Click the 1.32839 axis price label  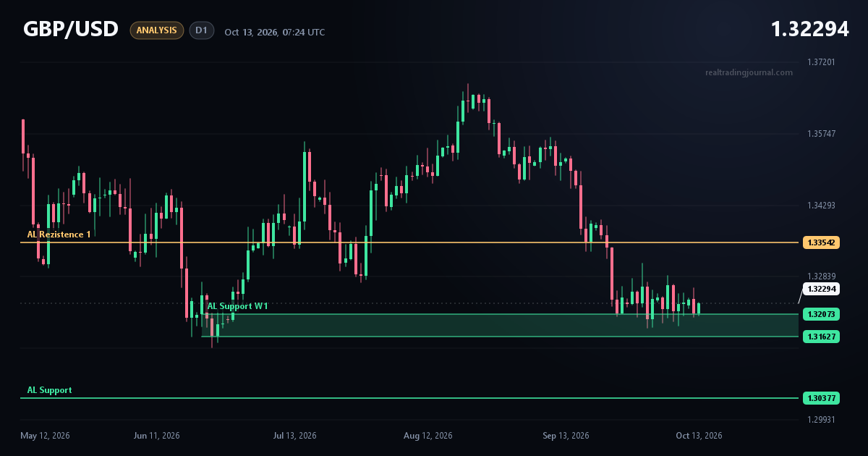click(x=821, y=276)
